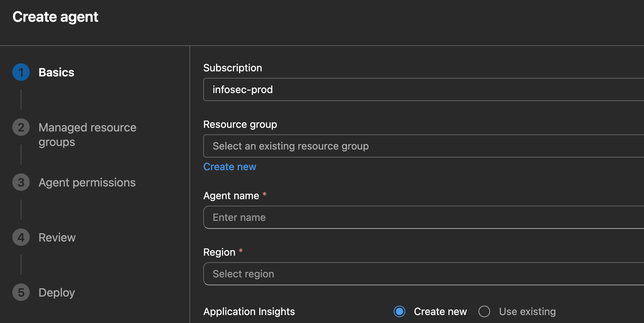Screen dimensions: 644x323
Task: Click the Create new resource group link
Action: [x=230, y=167]
